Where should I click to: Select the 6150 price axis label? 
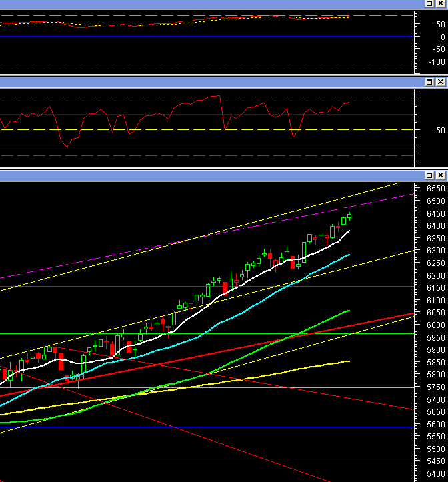436,288
